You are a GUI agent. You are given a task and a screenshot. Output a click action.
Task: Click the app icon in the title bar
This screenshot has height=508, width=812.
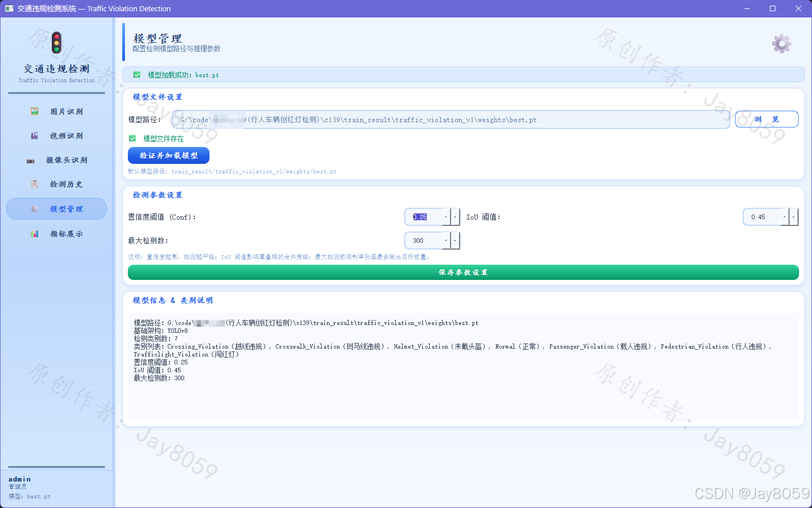(x=9, y=8)
